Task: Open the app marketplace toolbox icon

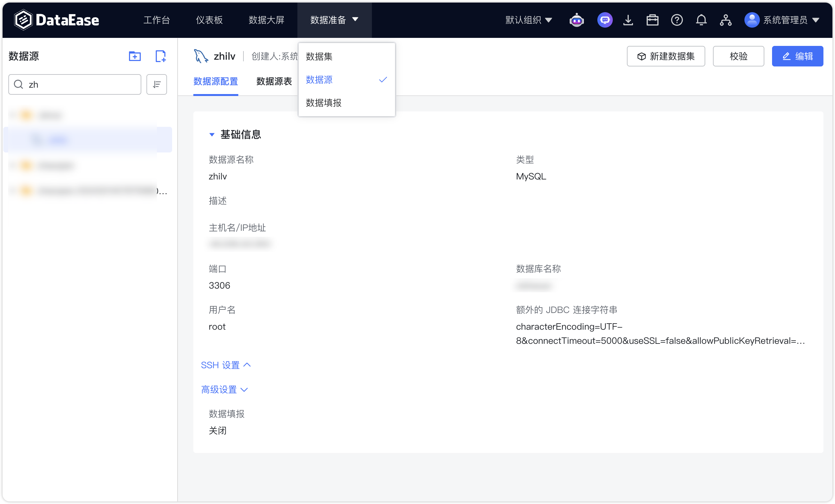Action: coord(652,20)
